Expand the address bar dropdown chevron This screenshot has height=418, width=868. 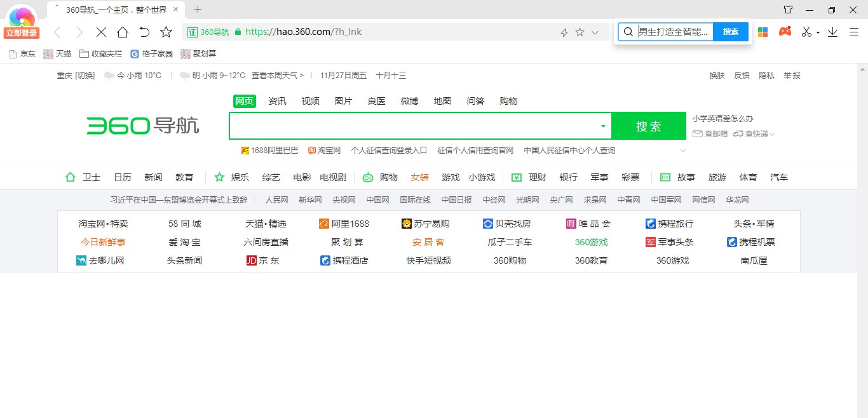[595, 32]
